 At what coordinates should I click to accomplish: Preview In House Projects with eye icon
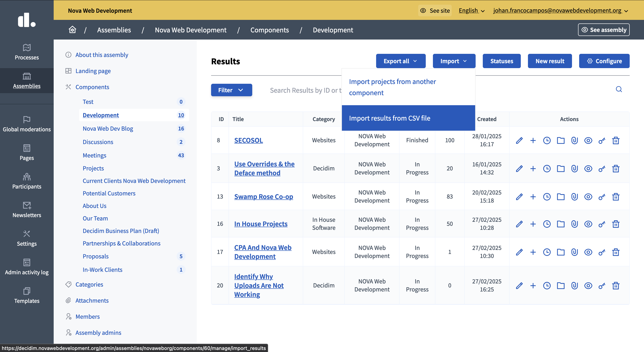pyautogui.click(x=588, y=224)
